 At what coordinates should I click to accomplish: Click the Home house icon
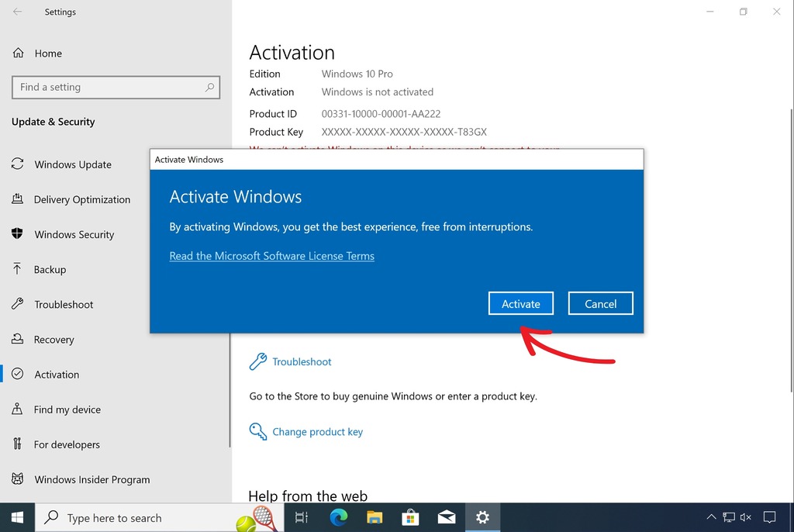pyautogui.click(x=19, y=53)
